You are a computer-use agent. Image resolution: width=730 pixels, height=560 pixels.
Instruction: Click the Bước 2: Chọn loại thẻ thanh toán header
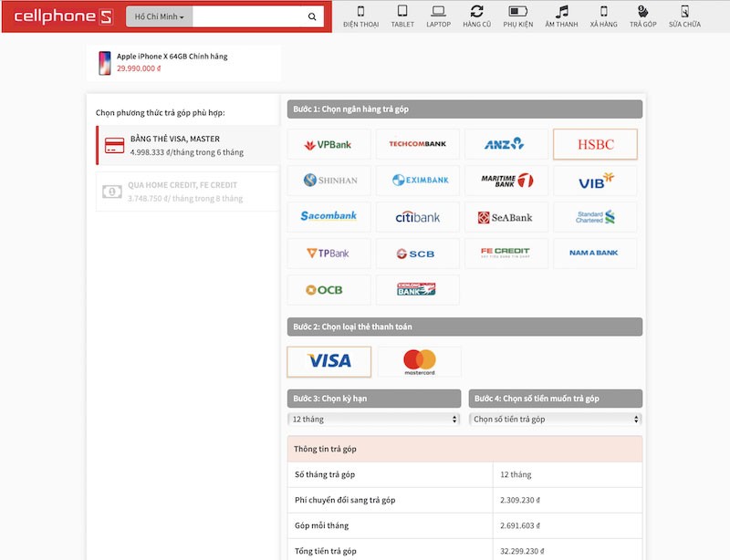[464, 327]
